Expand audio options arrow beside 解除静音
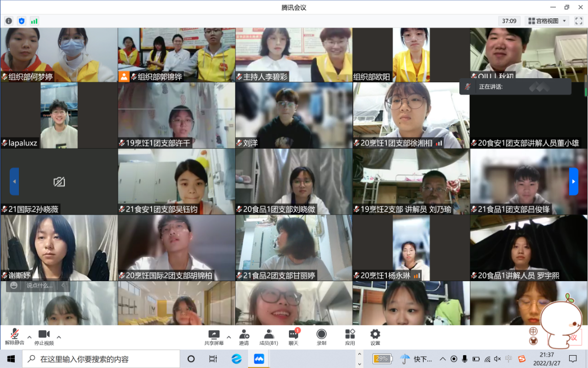Viewport: 588px width, 368px height. click(29, 337)
